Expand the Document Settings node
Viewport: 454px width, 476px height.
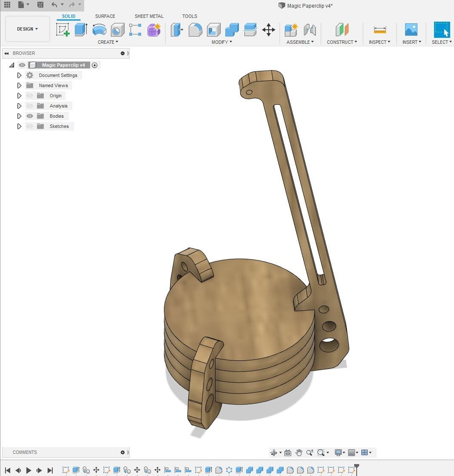pos(19,75)
